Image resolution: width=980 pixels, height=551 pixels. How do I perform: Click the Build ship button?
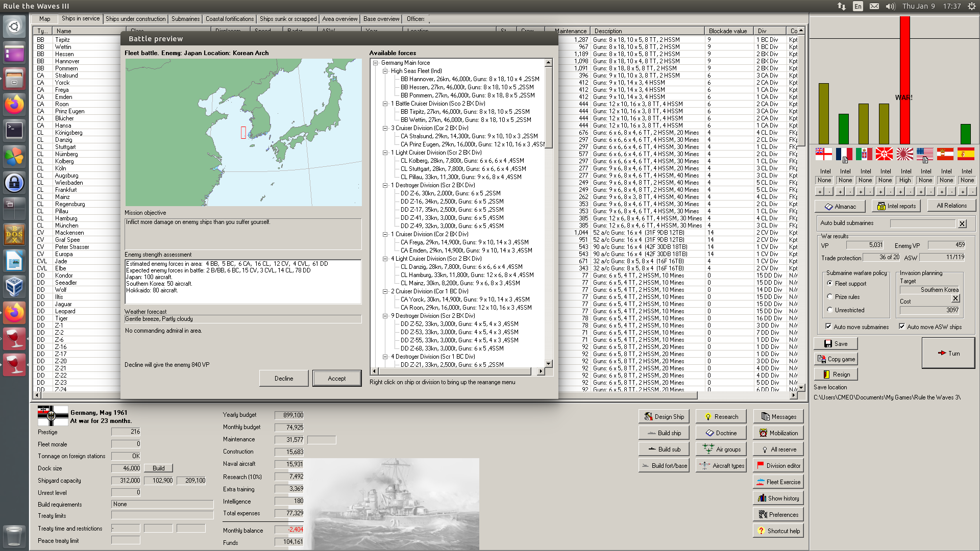(664, 433)
